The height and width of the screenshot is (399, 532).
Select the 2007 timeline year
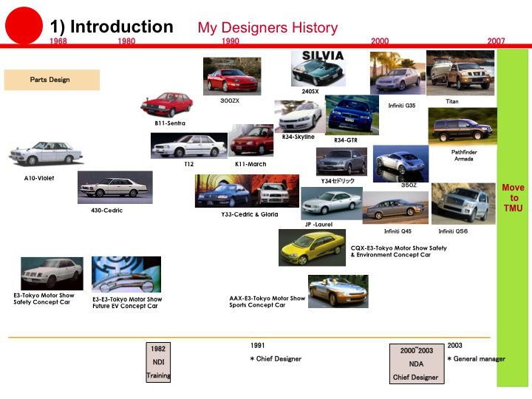coord(496,41)
